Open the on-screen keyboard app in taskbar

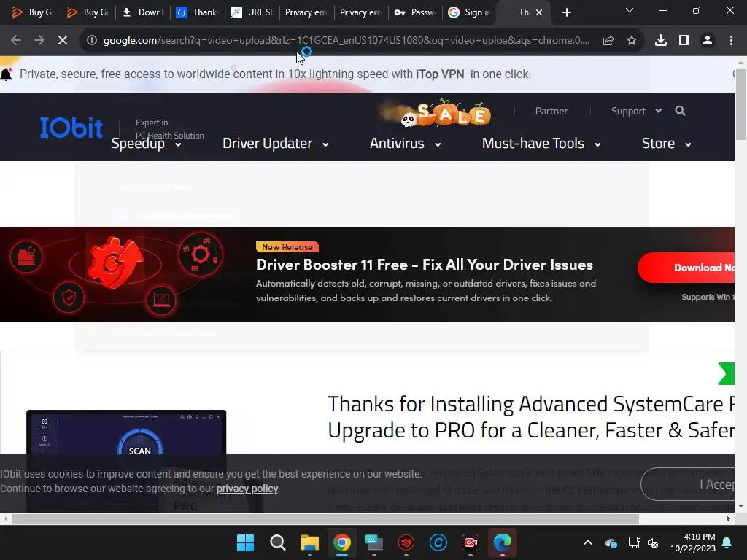pyautogui.click(x=374, y=542)
